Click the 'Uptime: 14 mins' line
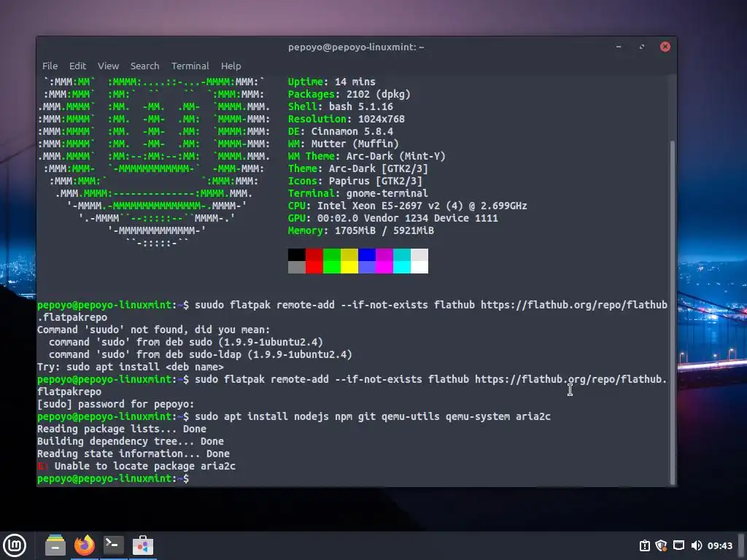747x560 pixels. pos(332,82)
